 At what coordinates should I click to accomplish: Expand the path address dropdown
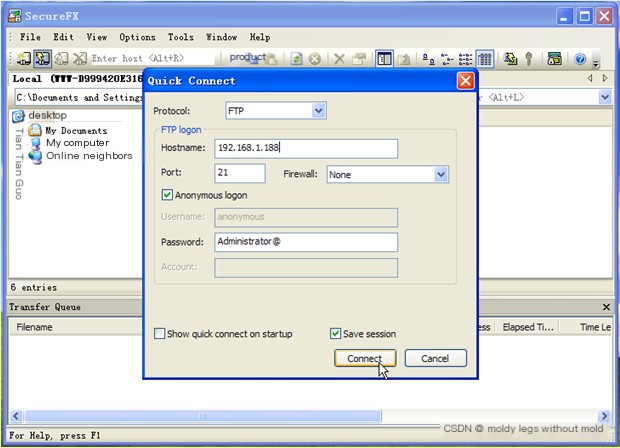click(x=605, y=97)
